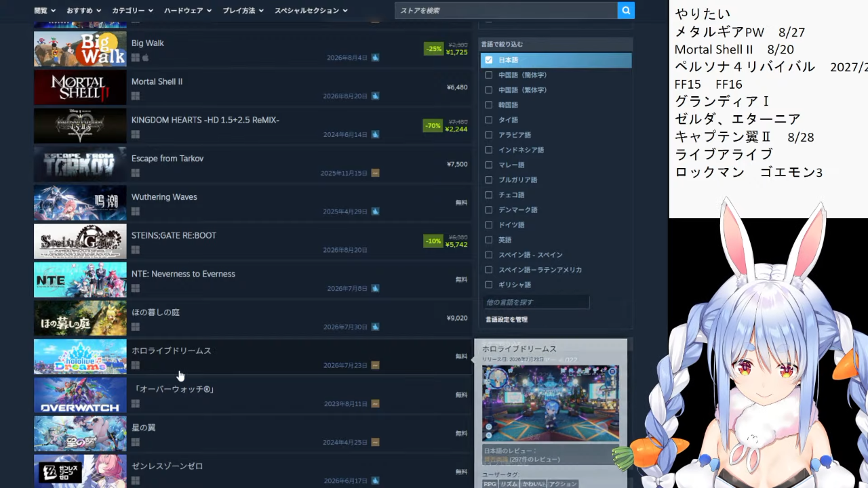Click the KINGDOM HEARTS capsule thumbnail
The width and height of the screenshot is (868, 488).
(80, 126)
